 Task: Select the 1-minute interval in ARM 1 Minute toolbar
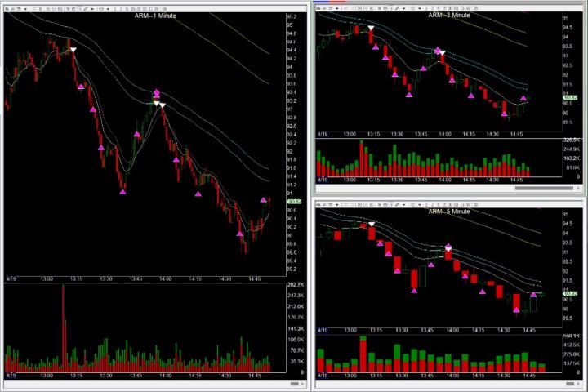(x=115, y=8)
